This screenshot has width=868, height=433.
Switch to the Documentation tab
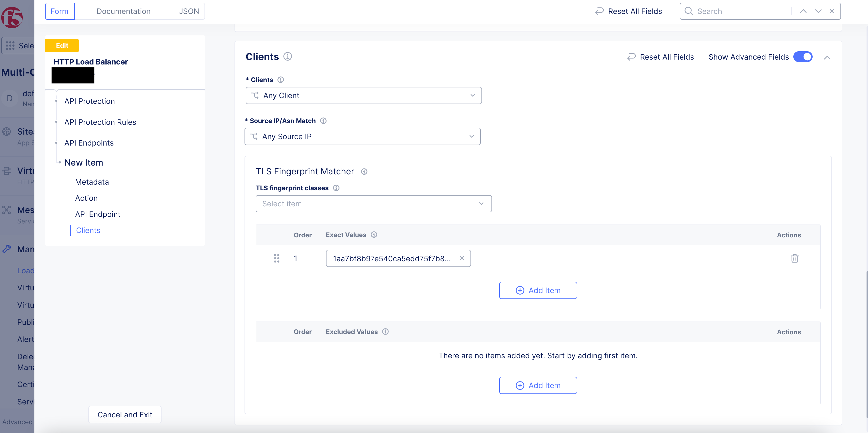(123, 11)
